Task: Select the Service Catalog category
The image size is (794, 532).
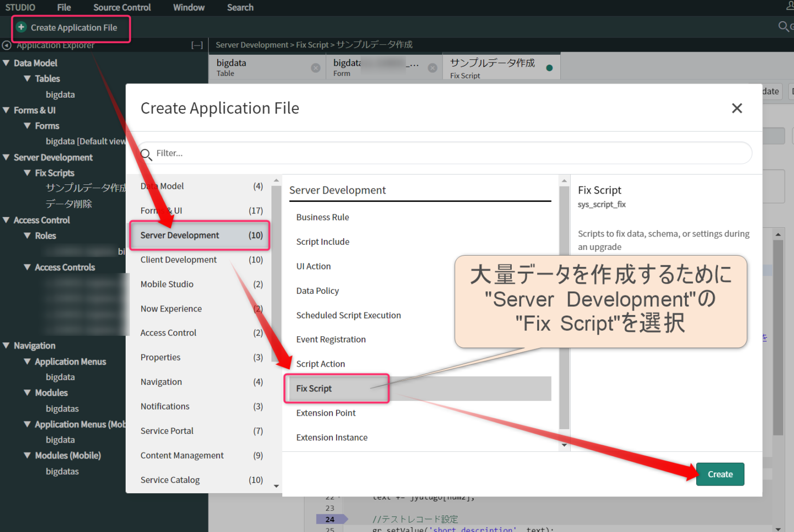Action: (202, 479)
